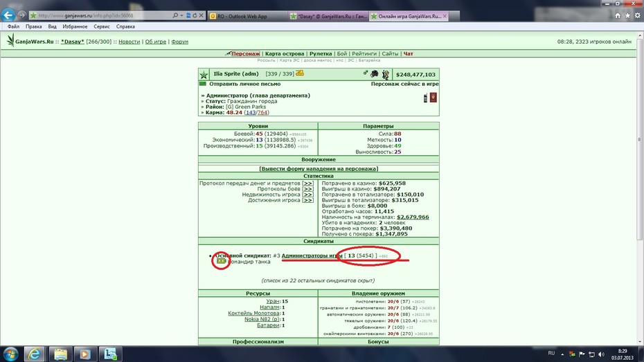Click the syndicate badge icon by Командир танка

pyautogui.click(x=222, y=261)
